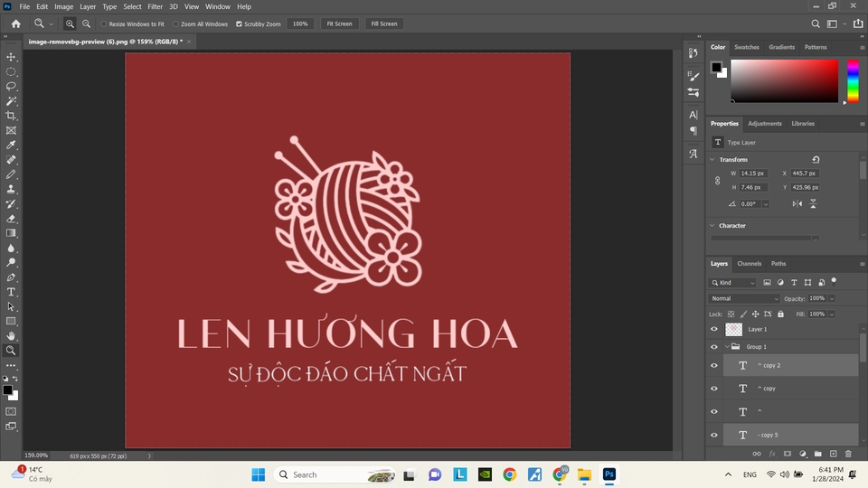Enable Zoom All Windows checkbox
This screenshot has height=488, width=868.
(x=175, y=23)
